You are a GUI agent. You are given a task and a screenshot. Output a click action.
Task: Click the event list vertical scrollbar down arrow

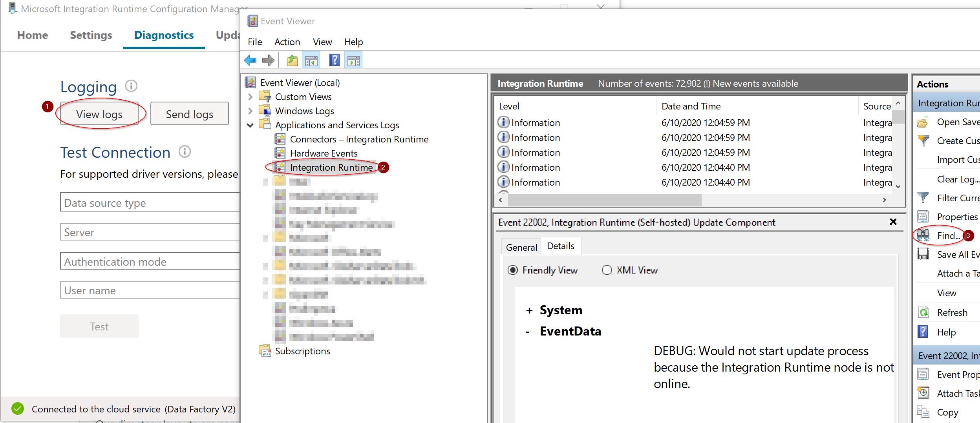pyautogui.click(x=898, y=186)
